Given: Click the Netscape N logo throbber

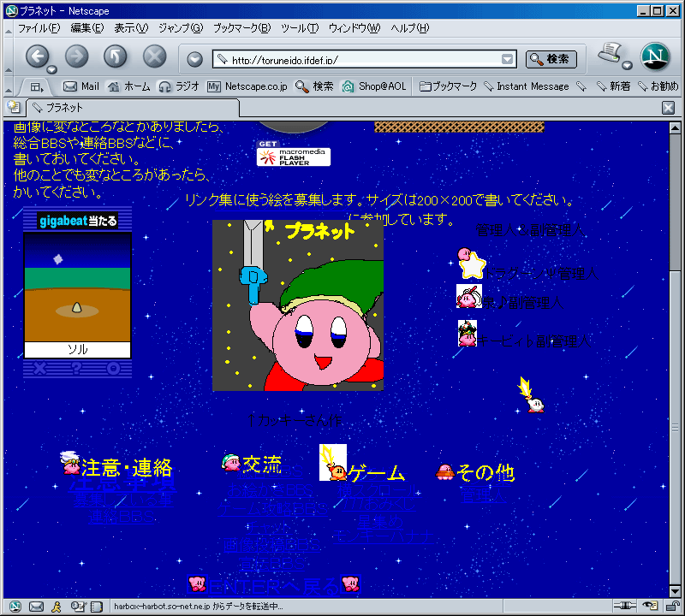Looking at the screenshot, I should click(x=655, y=56).
